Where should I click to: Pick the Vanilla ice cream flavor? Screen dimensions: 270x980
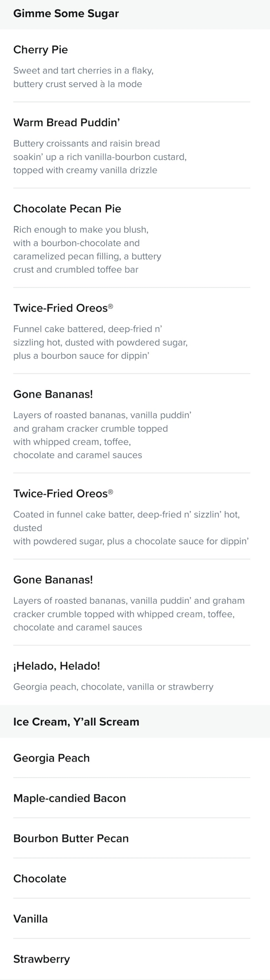pyautogui.click(x=132, y=919)
